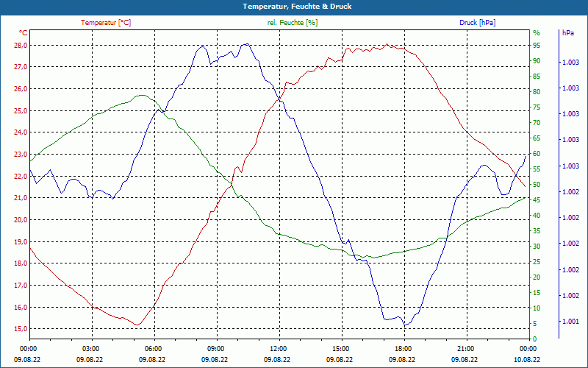Click the humidity axis value "90"
Screen dimensions: 588x368
pyautogui.click(x=537, y=61)
